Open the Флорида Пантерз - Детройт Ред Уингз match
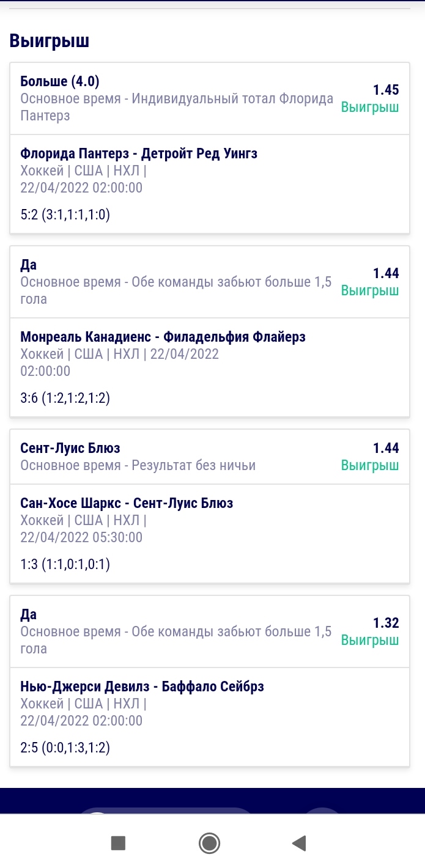This screenshot has width=425, height=868. coord(139,153)
